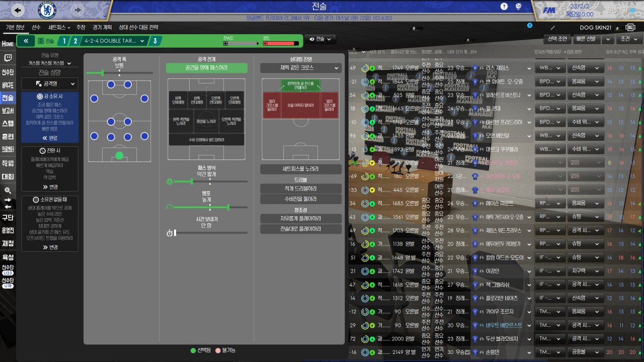This screenshot has height=362, width=644.
Task: Open the 세트피스 tab menu
Action: click(59, 27)
